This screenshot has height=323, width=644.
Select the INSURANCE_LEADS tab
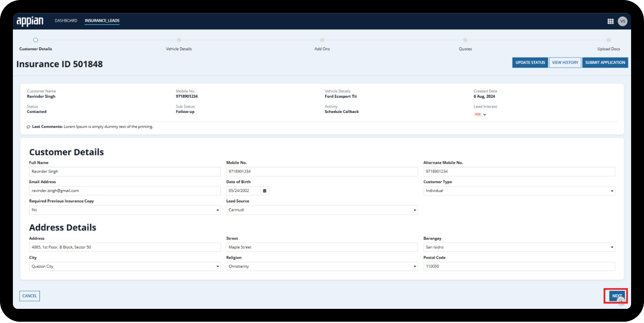pos(102,21)
